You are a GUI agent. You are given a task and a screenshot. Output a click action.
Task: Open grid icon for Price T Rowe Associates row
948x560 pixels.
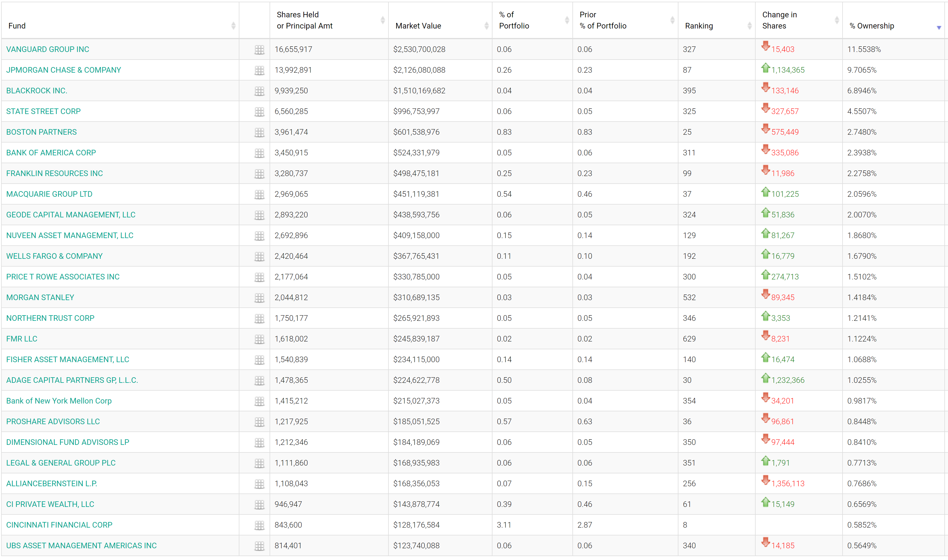point(259,277)
